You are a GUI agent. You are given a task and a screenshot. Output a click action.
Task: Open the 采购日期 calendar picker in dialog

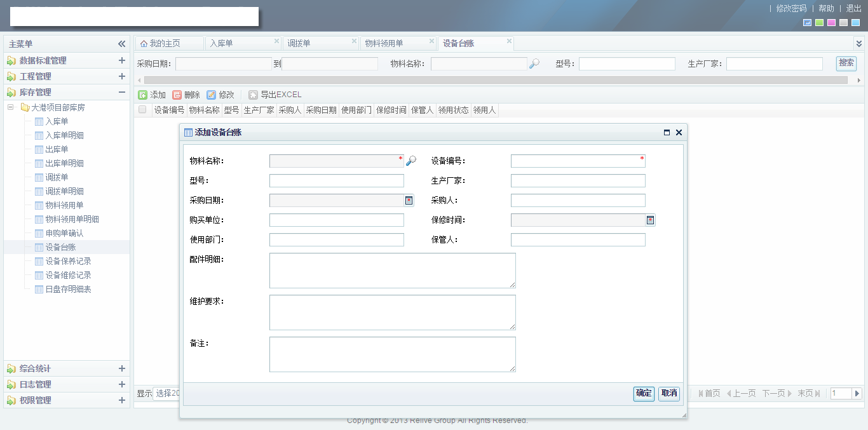[409, 201]
